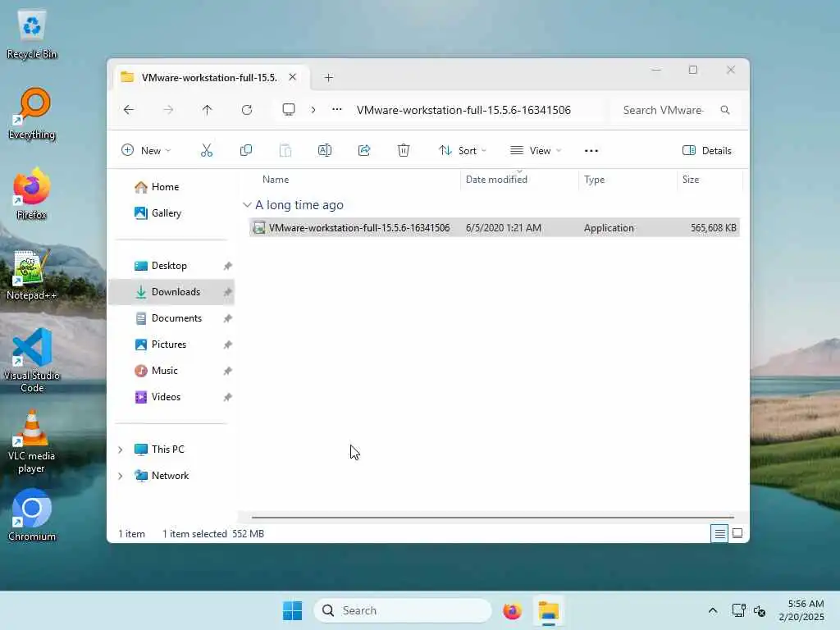Click the 565,608 KB size cell
The height and width of the screenshot is (630, 840).
(x=714, y=228)
